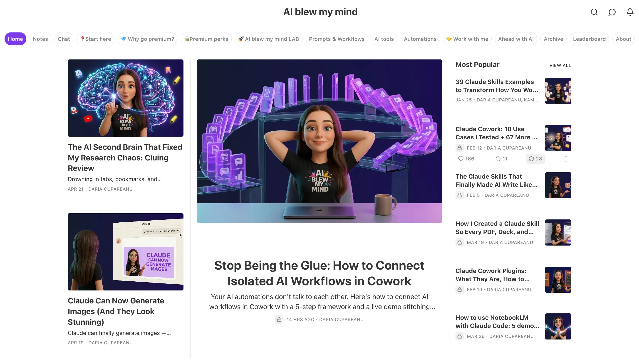Screen dimensions: 639x364
Task: Open the chat bubble icon in header
Action: [612, 12]
